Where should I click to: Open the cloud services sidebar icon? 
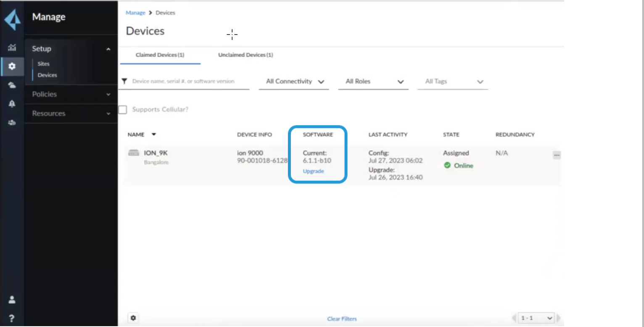coord(12,85)
